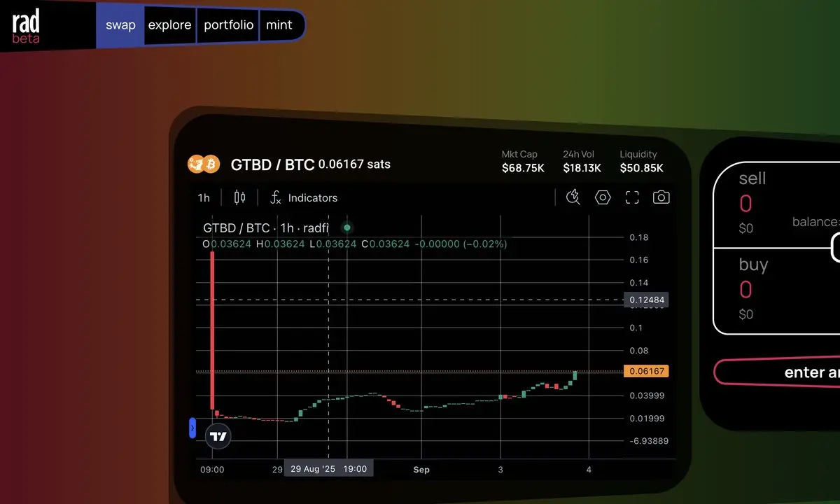Click the 09:00 time axis label
This screenshot has height=504, width=840.
point(212,469)
